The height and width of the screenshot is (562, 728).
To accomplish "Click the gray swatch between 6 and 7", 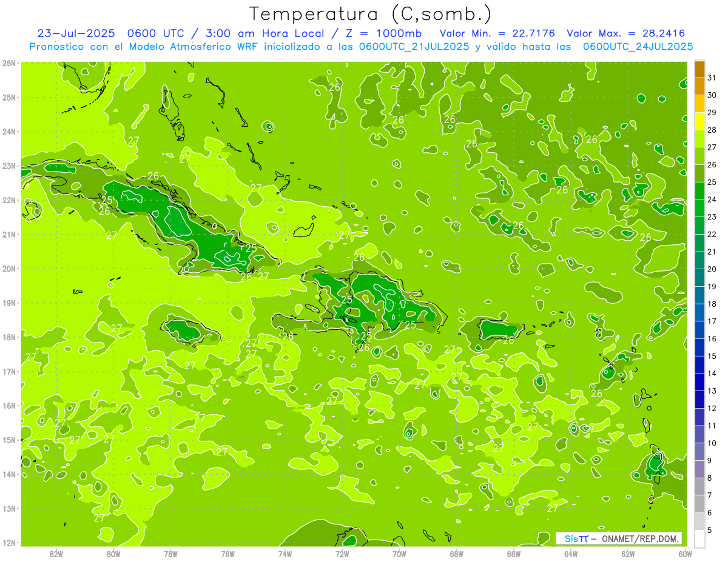I will pyautogui.click(x=699, y=504).
